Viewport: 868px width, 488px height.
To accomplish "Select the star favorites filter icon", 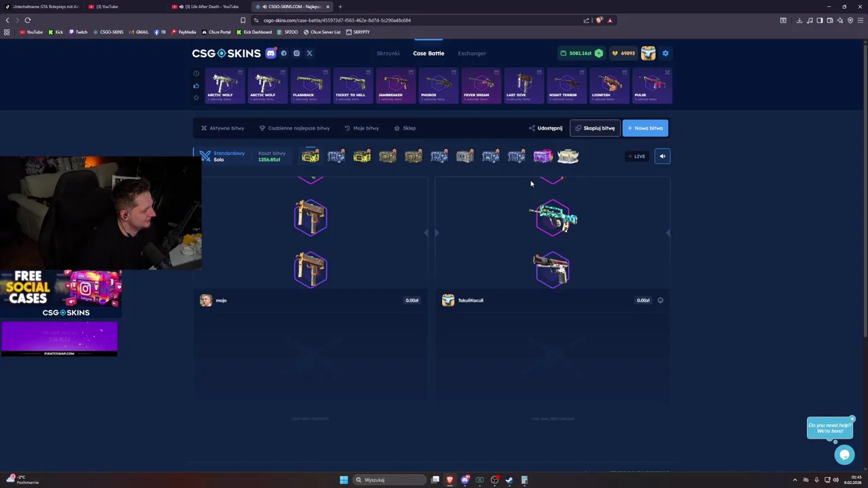I will pos(196,98).
